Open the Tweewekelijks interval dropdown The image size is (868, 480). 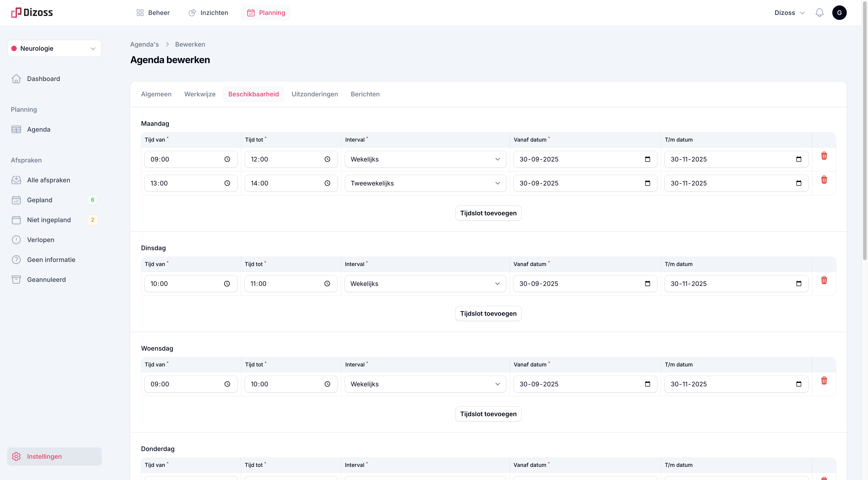[425, 183]
